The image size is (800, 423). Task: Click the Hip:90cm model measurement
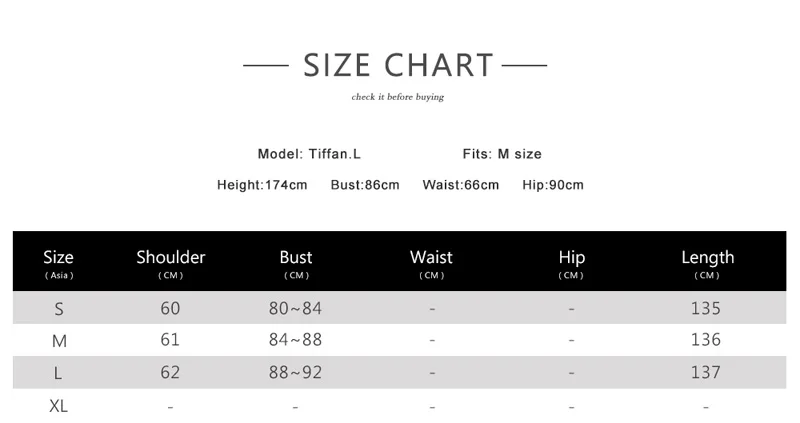(x=553, y=185)
